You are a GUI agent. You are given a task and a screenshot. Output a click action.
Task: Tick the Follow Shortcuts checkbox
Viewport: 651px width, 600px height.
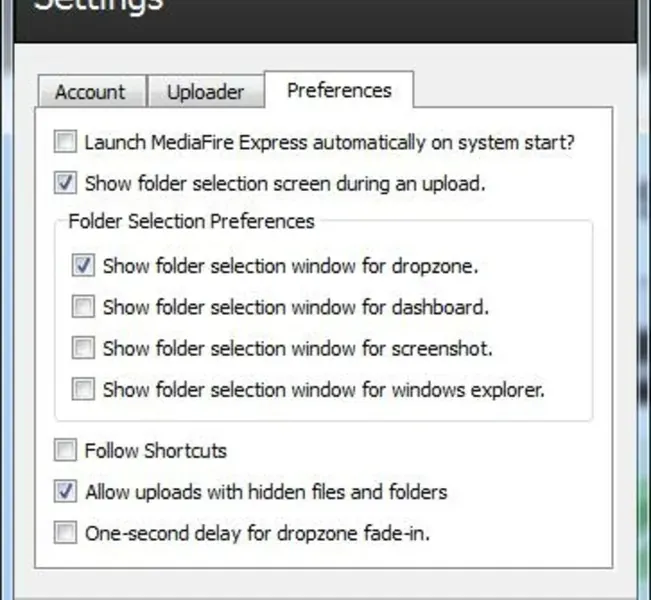(66, 450)
